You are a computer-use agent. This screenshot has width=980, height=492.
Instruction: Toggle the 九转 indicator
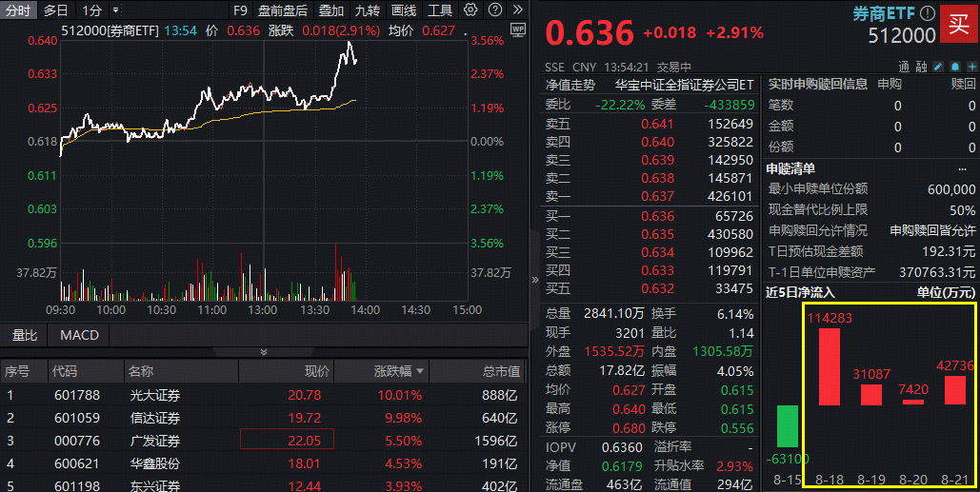coord(367,10)
